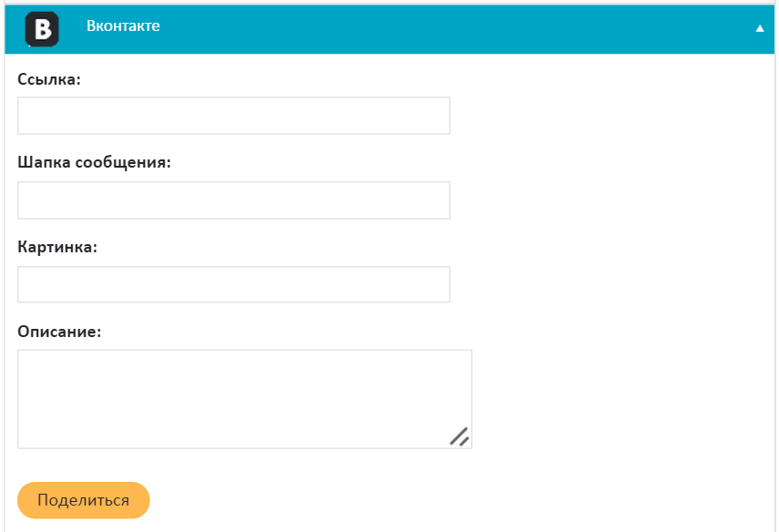Focus the Ссылка input field
779x532 pixels.
(233, 116)
